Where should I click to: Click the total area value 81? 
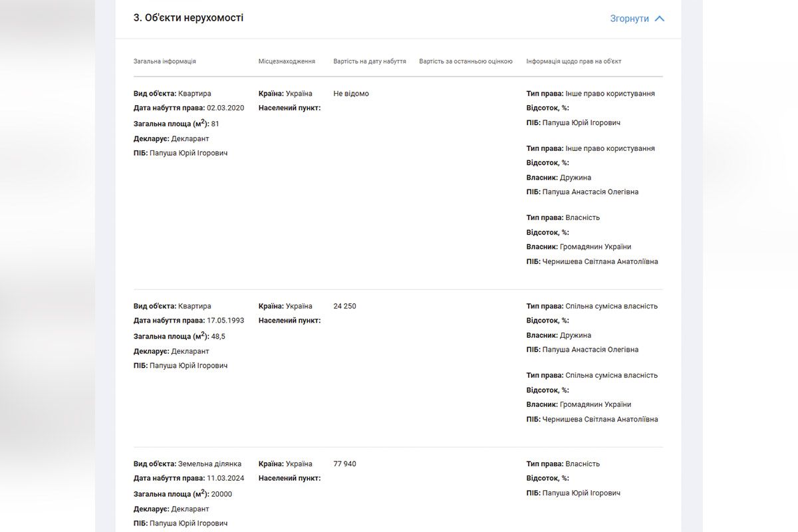215,124
